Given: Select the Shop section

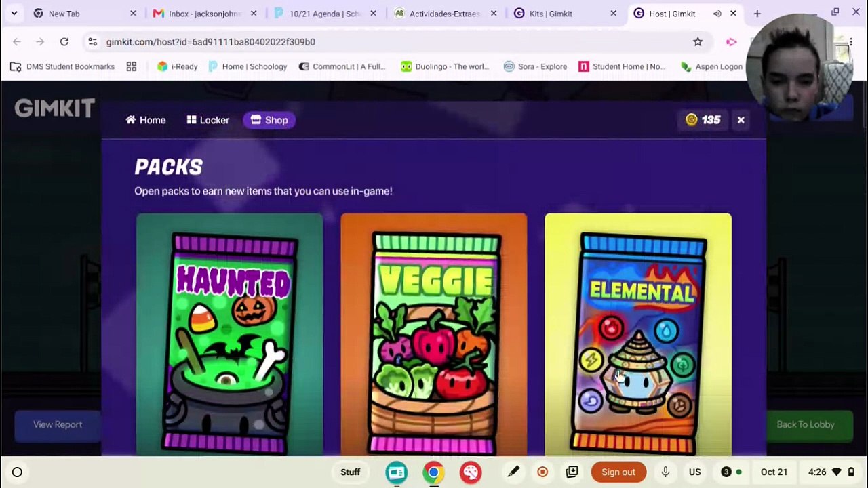Looking at the screenshot, I should click(269, 120).
